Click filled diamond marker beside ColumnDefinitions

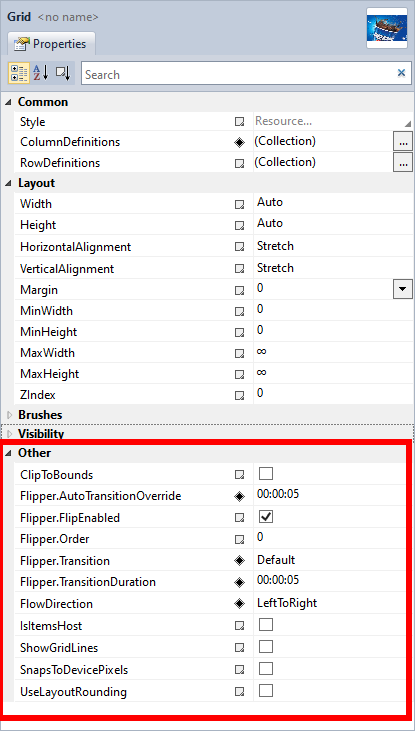pyautogui.click(x=239, y=143)
